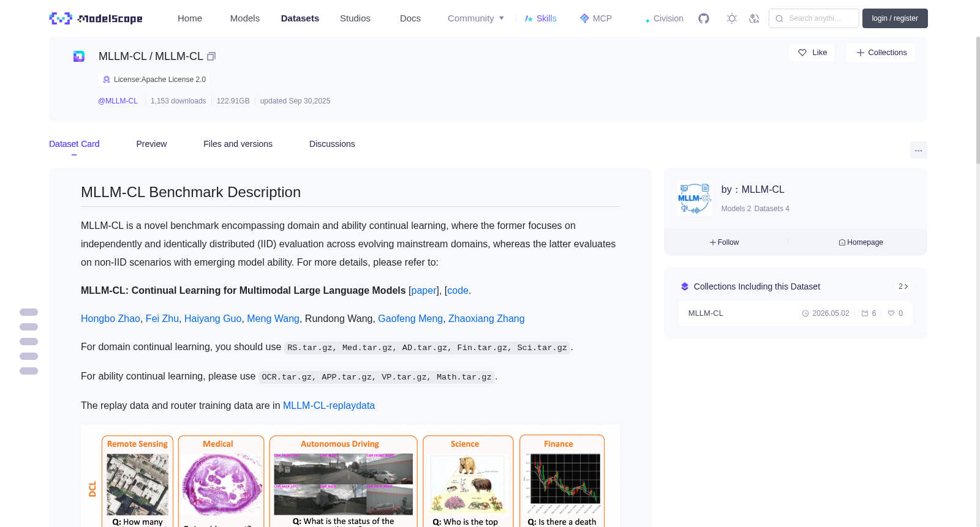This screenshot has width=980, height=527.
Task: Open the MLLM-CL-replaydata link
Action: click(x=329, y=406)
